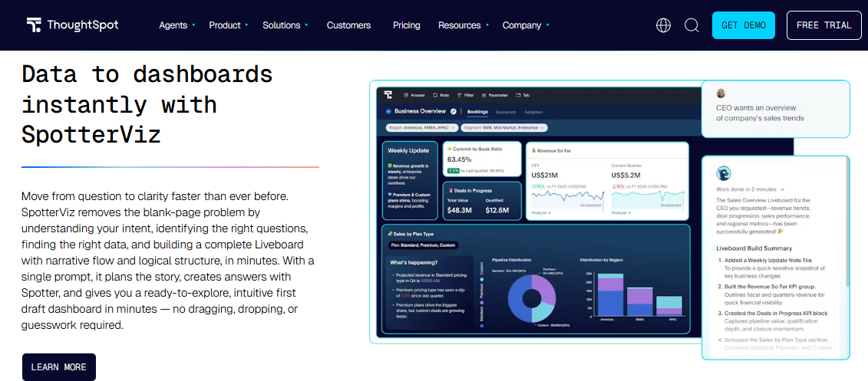Go to the Customers page

pos(348,25)
